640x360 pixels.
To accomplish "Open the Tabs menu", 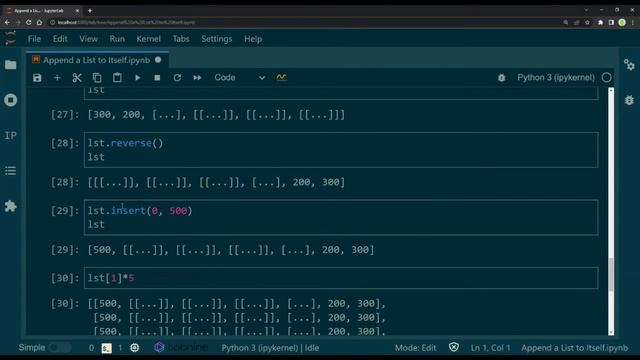I will coord(181,39).
